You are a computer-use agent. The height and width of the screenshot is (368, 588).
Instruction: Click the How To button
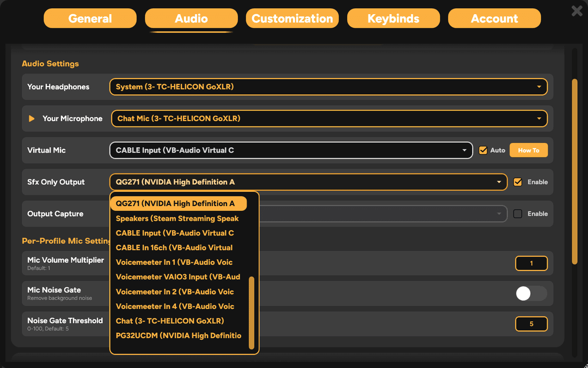tap(528, 150)
